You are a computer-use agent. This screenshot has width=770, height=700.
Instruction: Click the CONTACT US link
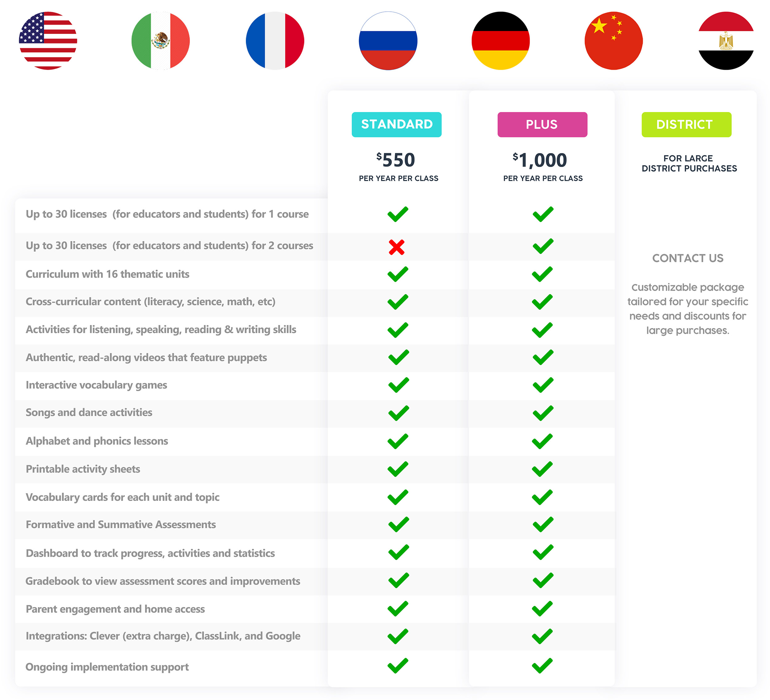point(688,258)
